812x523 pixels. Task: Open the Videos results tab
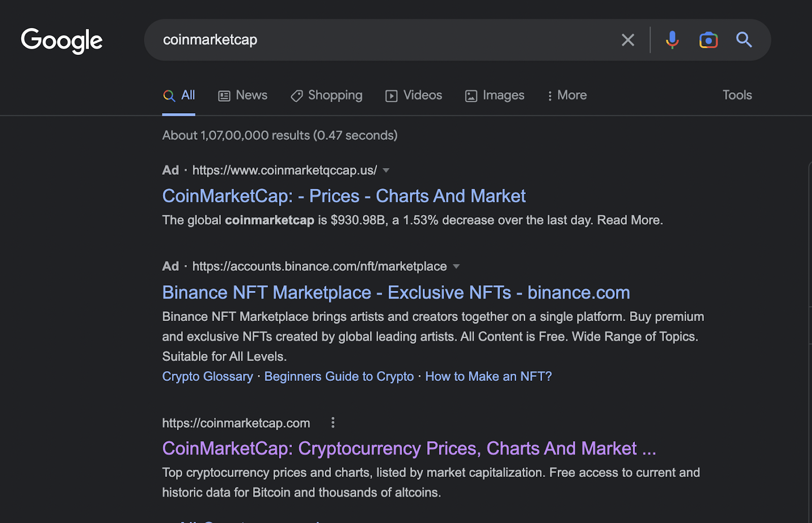[414, 95]
